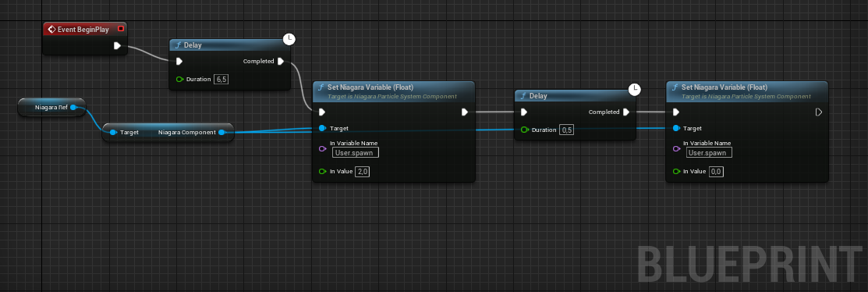Viewport: 868px width, 292px height.
Task: Click Target pin on second Set Niagara Variable node
Action: [x=676, y=128]
